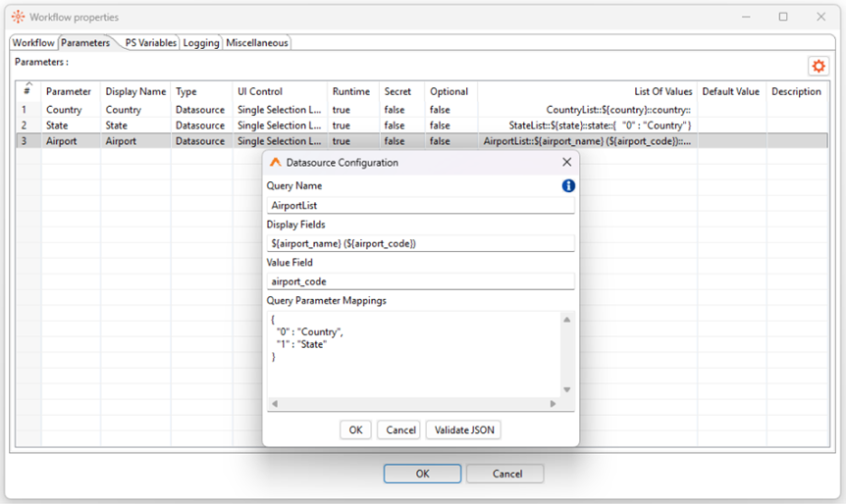Switch to the Workflow tab
This screenshot has width=846, height=504.
pos(33,43)
